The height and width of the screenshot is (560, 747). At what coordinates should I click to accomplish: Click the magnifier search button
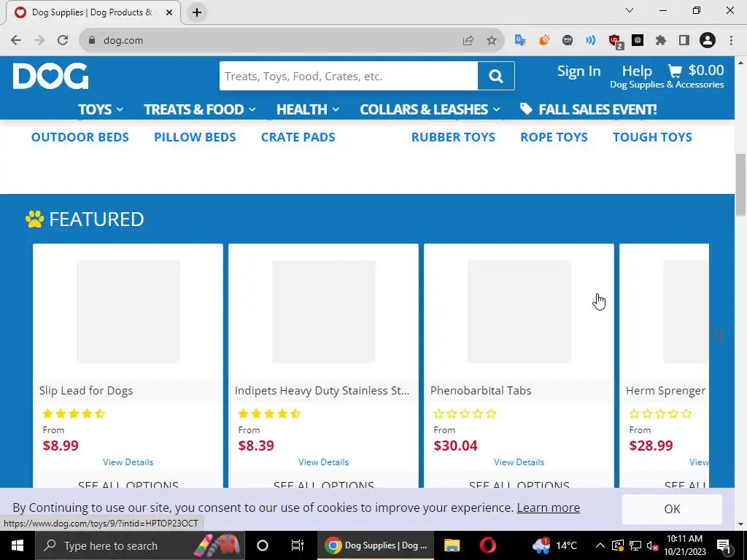pyautogui.click(x=496, y=76)
